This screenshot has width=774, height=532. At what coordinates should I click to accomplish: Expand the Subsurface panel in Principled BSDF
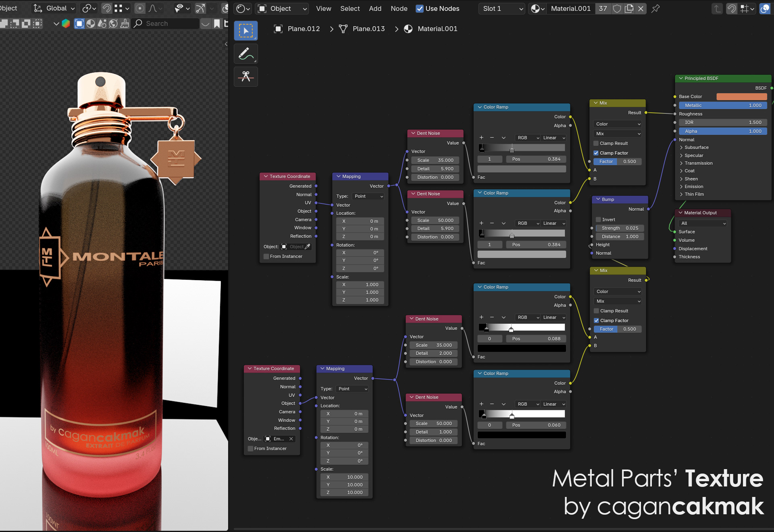pos(696,148)
